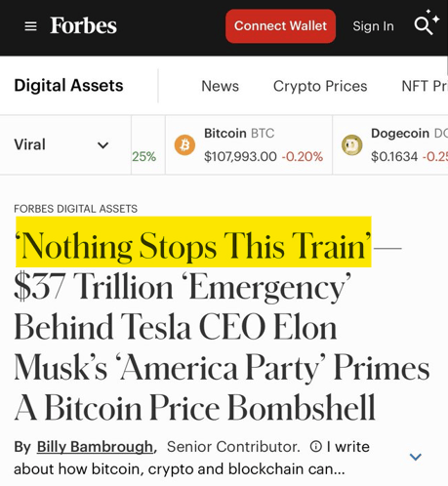Click the Digital Assets section heading
Viewport: 448px width, 486px height.
click(68, 86)
